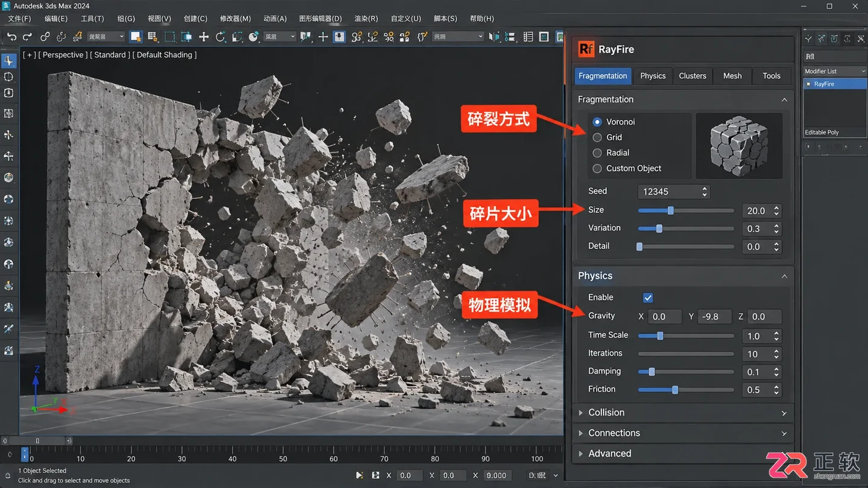Click the Gravity Y value field

click(x=714, y=316)
